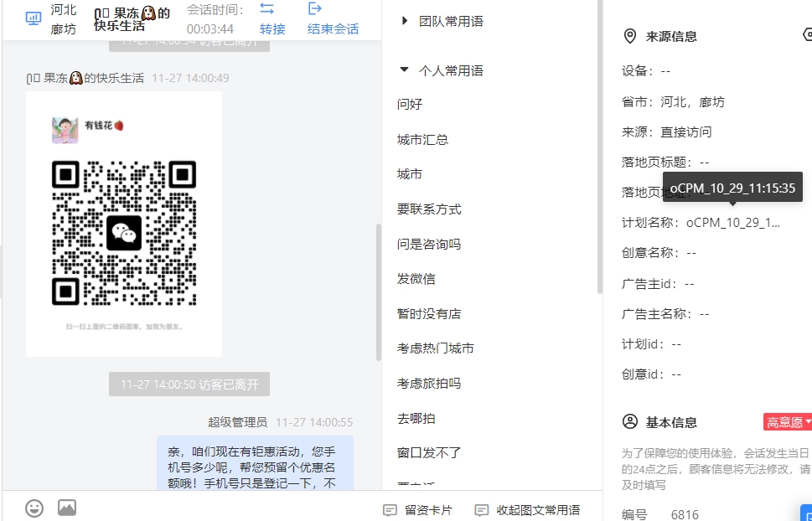The height and width of the screenshot is (521, 812).
Task: Click the 基本信息 section heading
Action: coord(671,422)
